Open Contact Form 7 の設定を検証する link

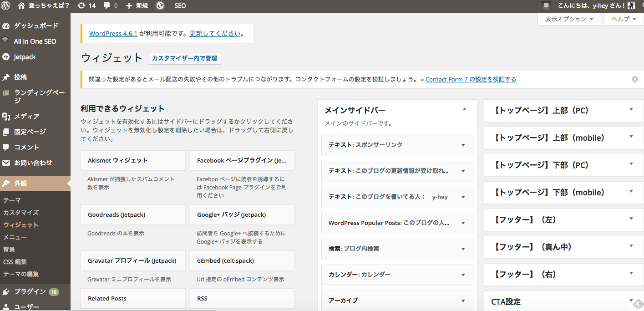(x=471, y=79)
